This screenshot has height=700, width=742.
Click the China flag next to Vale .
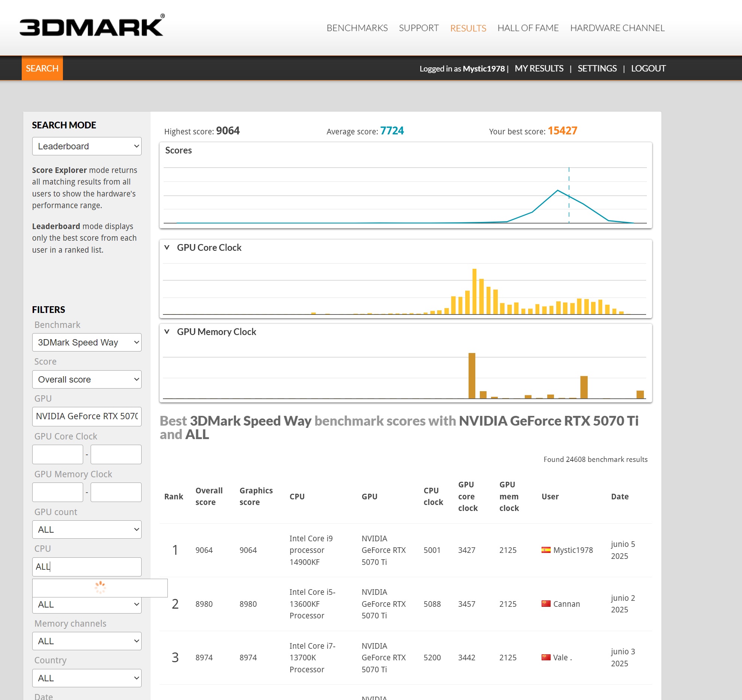(546, 657)
